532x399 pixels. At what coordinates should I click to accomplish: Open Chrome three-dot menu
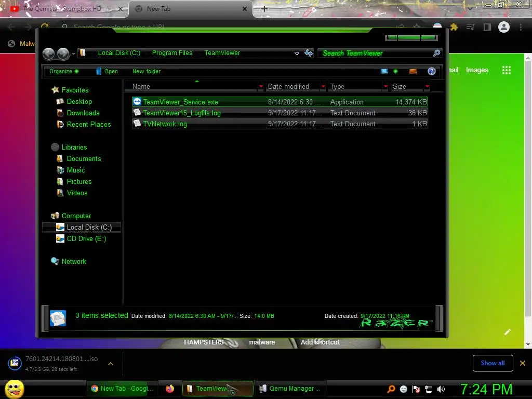point(521,27)
